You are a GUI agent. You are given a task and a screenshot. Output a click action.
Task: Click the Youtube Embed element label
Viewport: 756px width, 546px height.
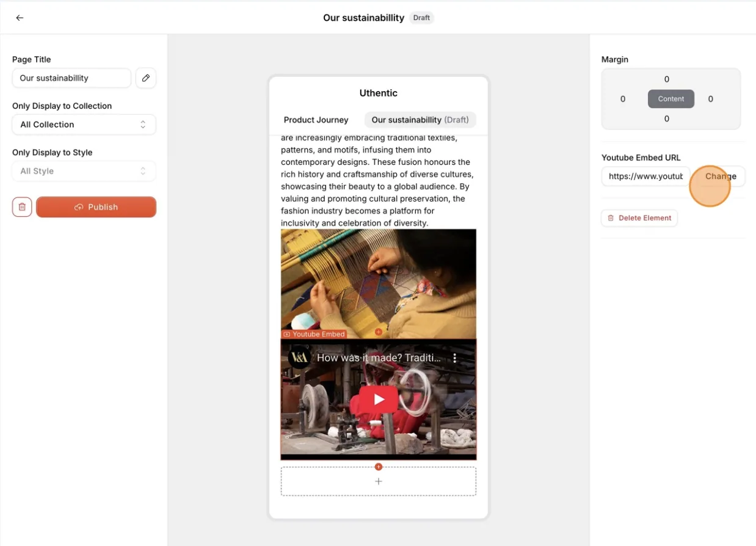pos(314,335)
